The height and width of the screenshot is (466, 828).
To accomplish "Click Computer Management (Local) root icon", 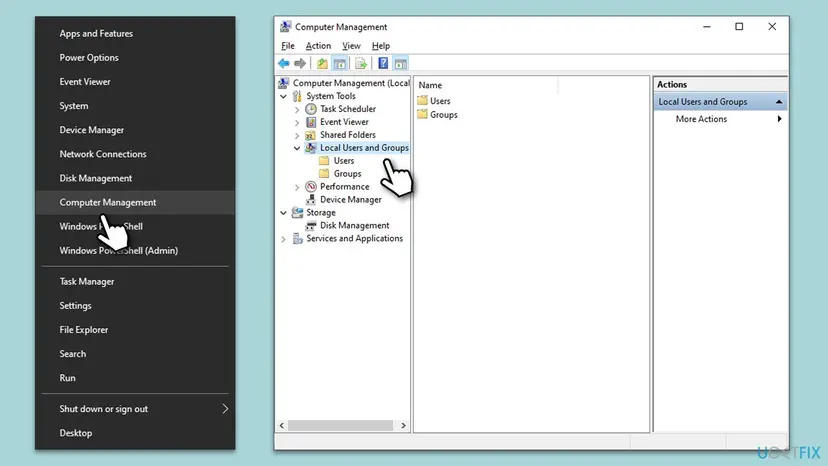I will pos(284,83).
